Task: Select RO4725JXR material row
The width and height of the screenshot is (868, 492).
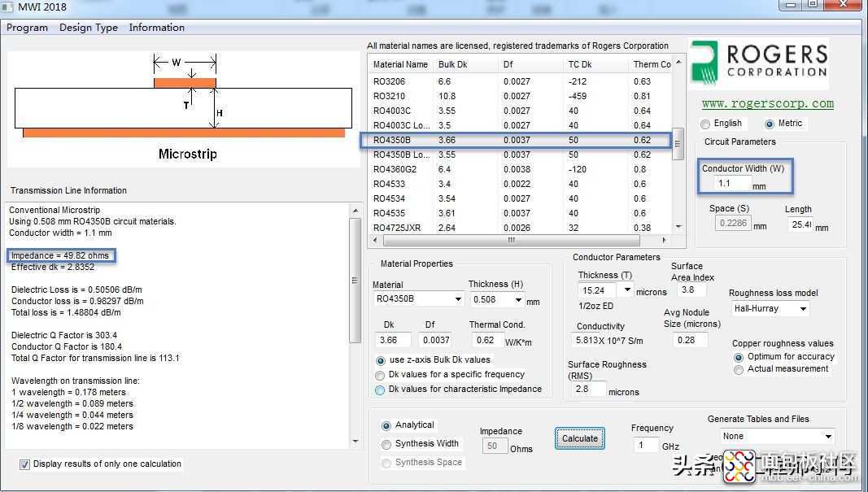Action: click(519, 228)
